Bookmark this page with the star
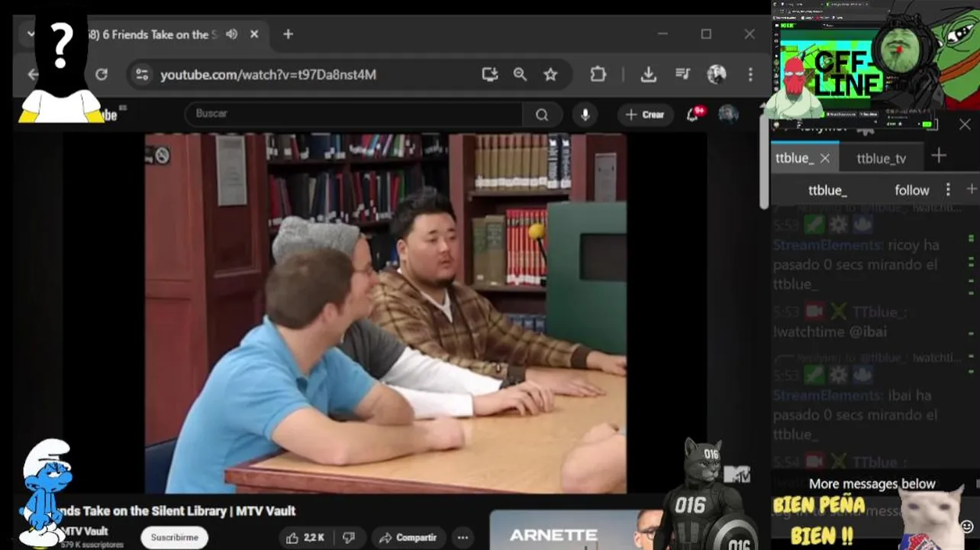Viewport: 980px width, 550px height. (x=550, y=74)
